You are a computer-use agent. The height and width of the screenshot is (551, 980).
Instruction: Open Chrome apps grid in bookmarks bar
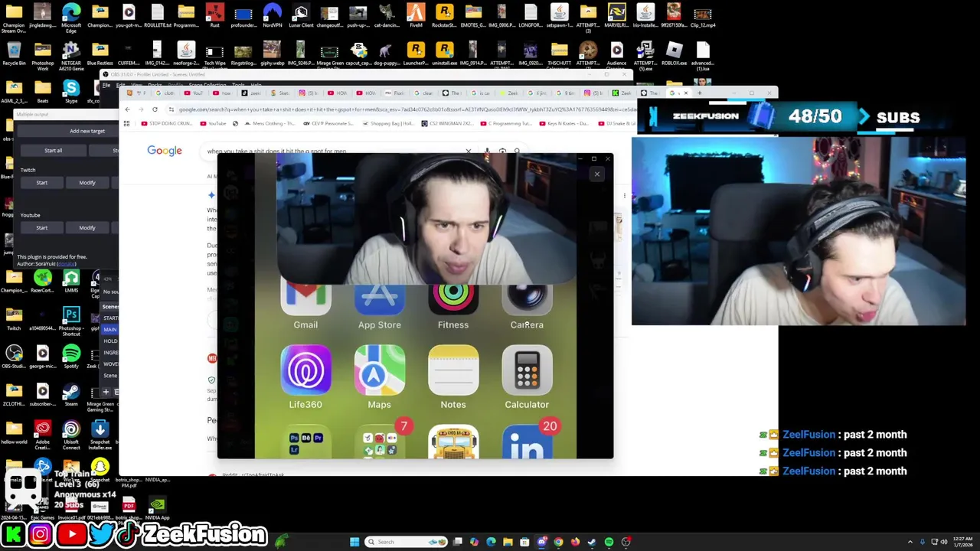(x=126, y=123)
